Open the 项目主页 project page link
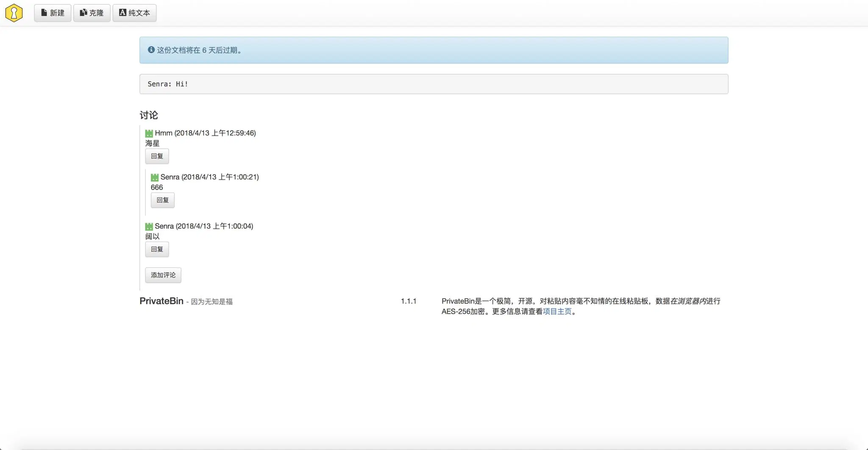Viewport: 868px width, 450px height. [x=557, y=311]
